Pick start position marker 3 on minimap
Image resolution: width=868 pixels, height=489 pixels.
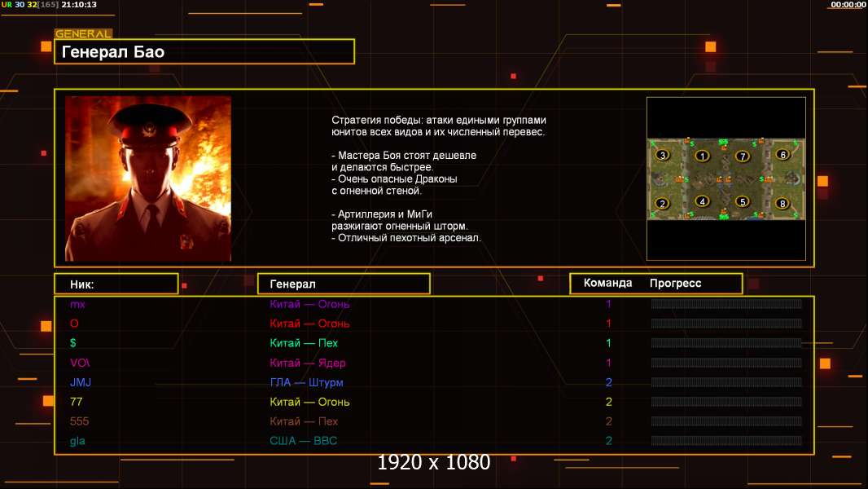[663, 155]
